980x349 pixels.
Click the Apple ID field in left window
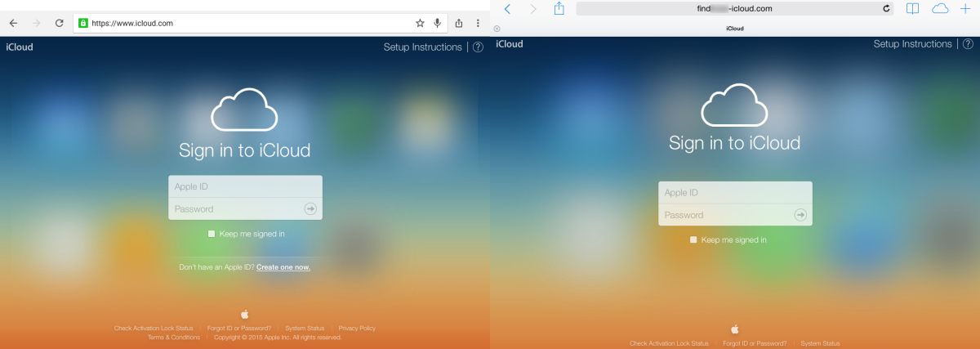pyautogui.click(x=245, y=186)
